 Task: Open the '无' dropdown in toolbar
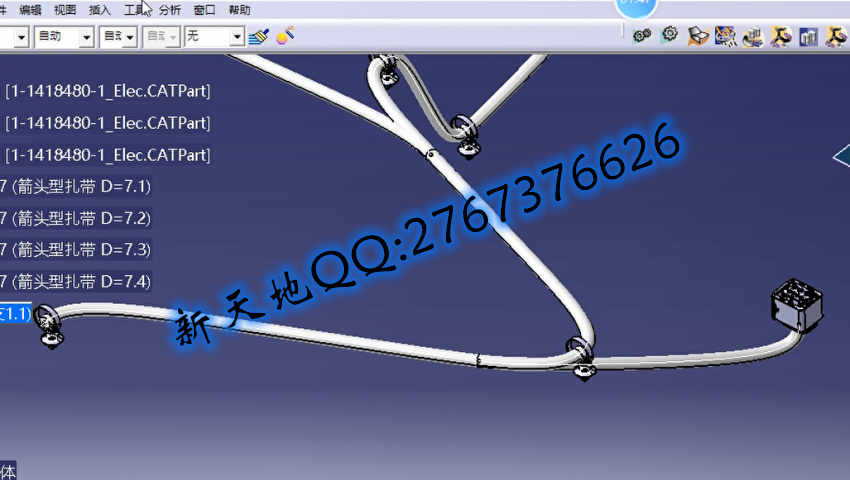(237, 37)
